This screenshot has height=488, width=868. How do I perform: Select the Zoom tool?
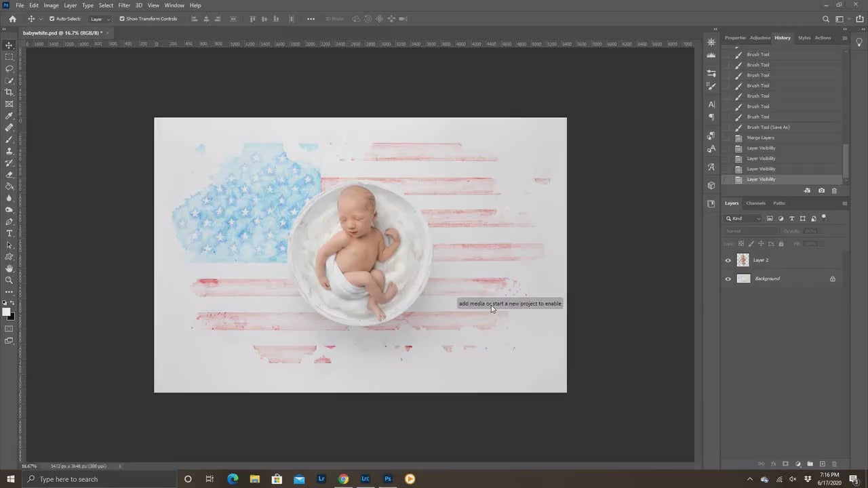point(9,279)
